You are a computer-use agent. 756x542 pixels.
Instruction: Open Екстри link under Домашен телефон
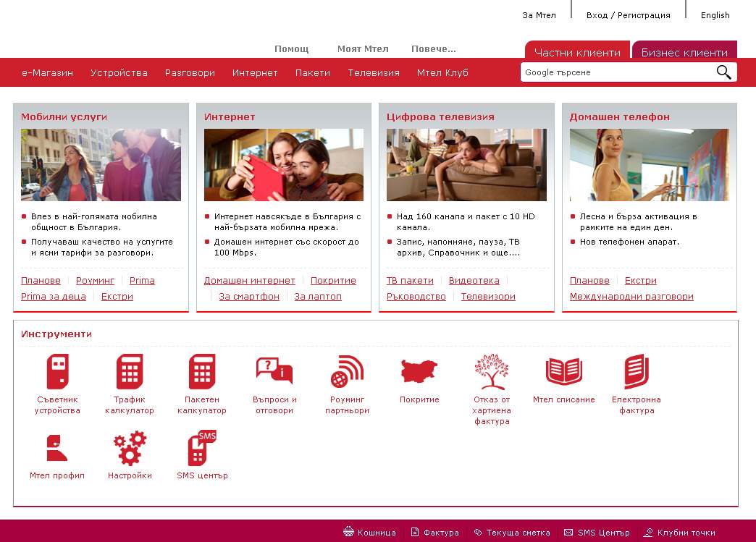[641, 280]
